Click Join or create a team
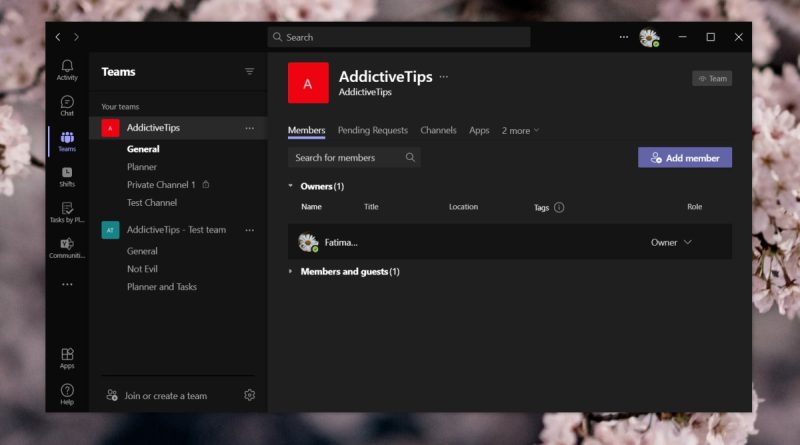The width and height of the screenshot is (800, 445). (x=165, y=395)
